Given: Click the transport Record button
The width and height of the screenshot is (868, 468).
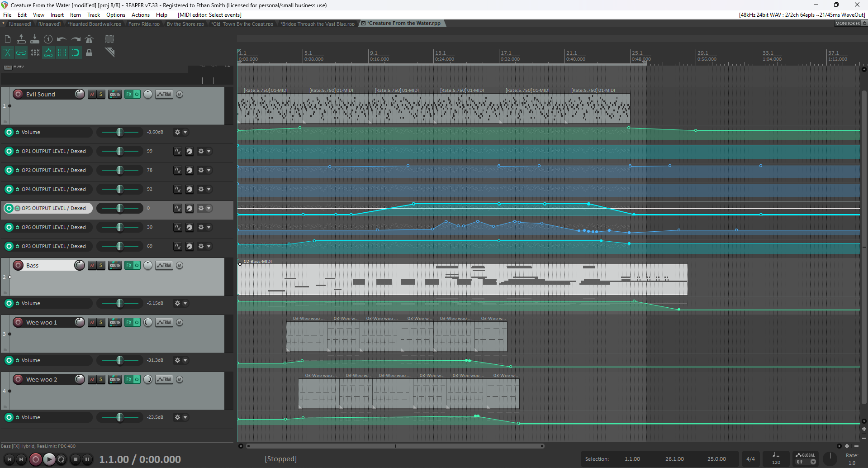Looking at the screenshot, I should click(35, 459).
